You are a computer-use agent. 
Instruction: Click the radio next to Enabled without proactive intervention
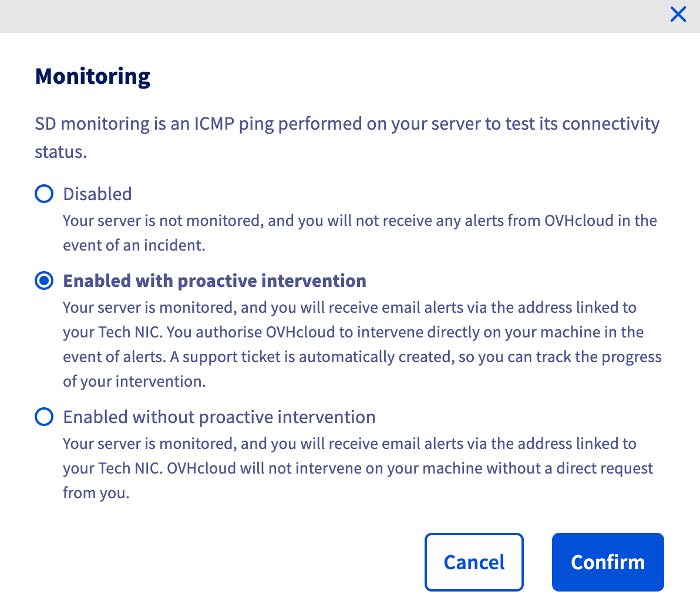[x=44, y=417]
